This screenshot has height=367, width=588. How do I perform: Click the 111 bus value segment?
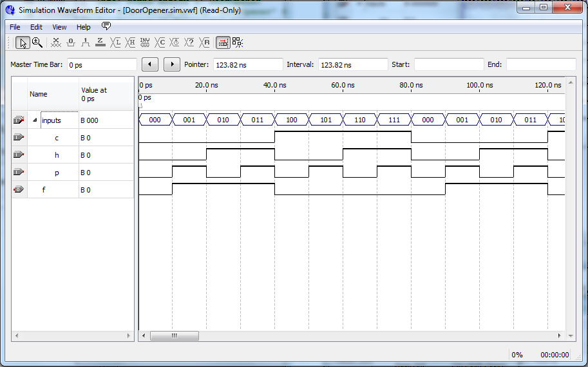point(394,120)
